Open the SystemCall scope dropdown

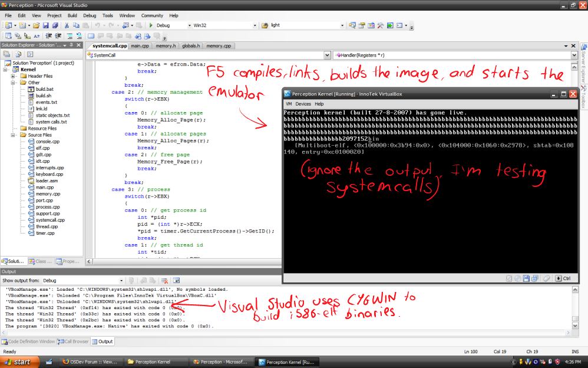[x=327, y=55]
